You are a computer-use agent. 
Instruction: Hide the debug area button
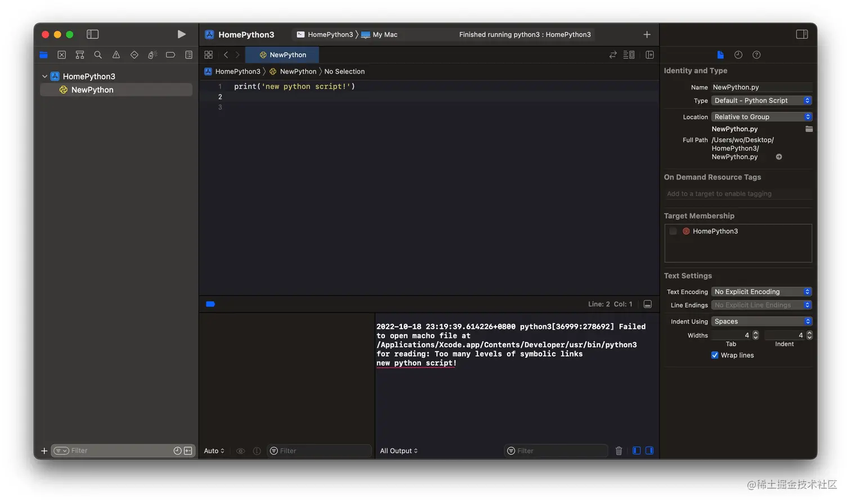[648, 304]
